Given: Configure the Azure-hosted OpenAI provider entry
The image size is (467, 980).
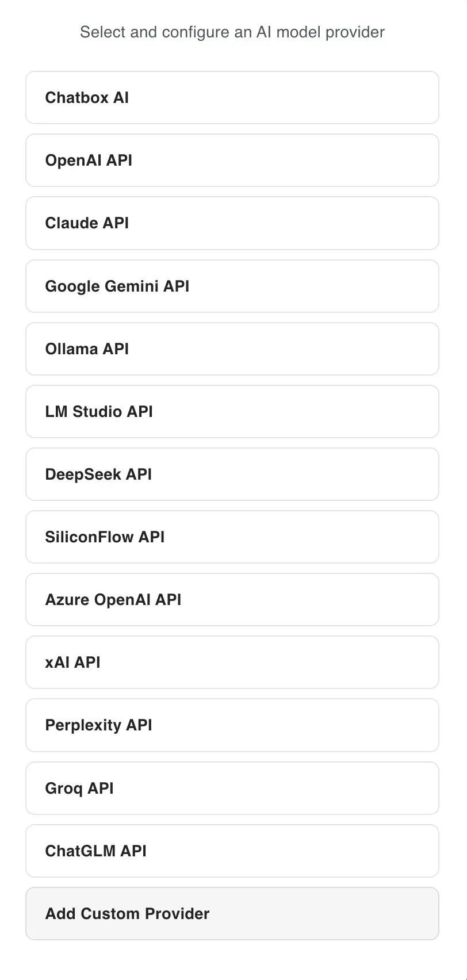Looking at the screenshot, I should click(x=232, y=600).
